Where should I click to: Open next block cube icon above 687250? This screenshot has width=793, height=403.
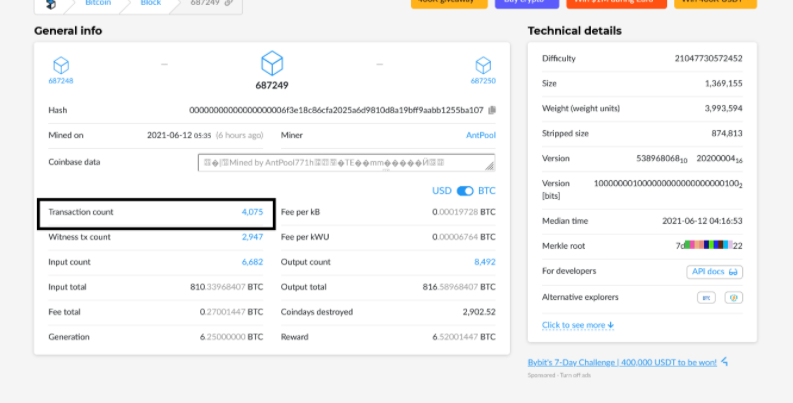pyautogui.click(x=483, y=66)
